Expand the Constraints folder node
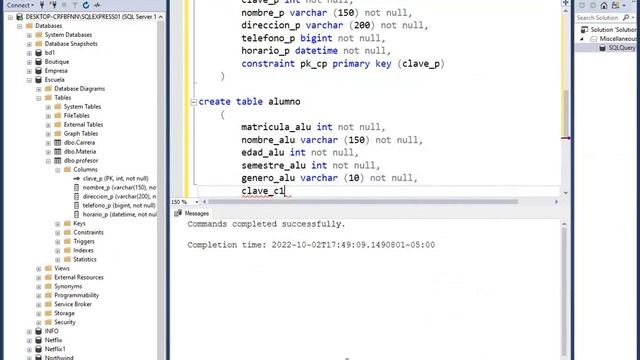This screenshot has height=360, width=640. click(58, 233)
